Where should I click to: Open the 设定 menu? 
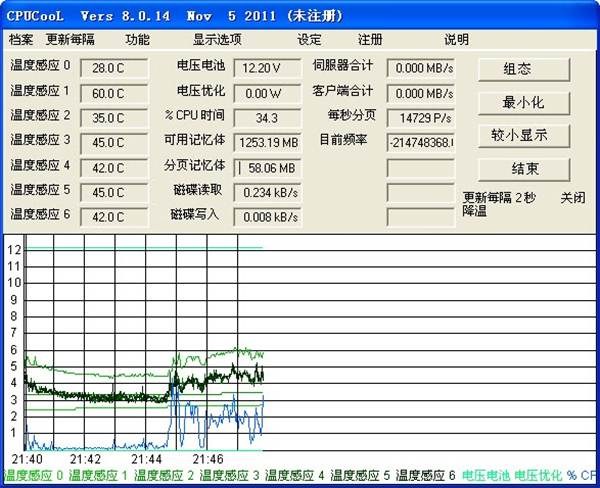[x=309, y=40]
